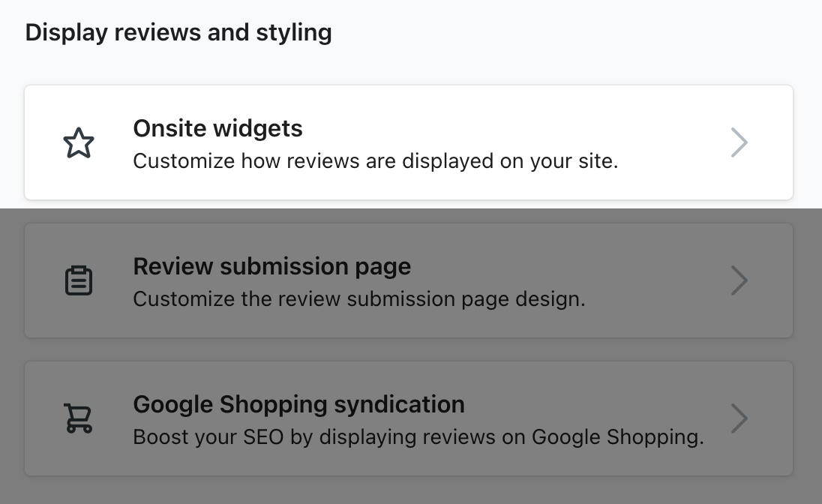Click the Customize how reviews are displayed text
The width and height of the screenshot is (822, 504).
pos(376,160)
